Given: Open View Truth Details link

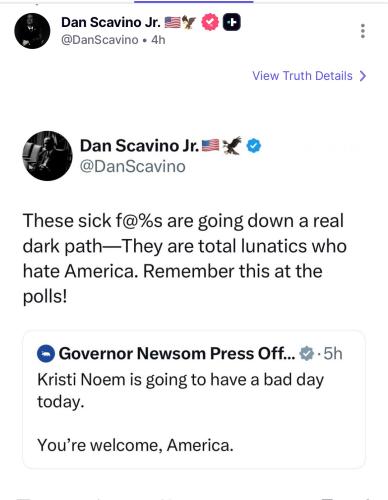Looking at the screenshot, I should coord(309,76).
